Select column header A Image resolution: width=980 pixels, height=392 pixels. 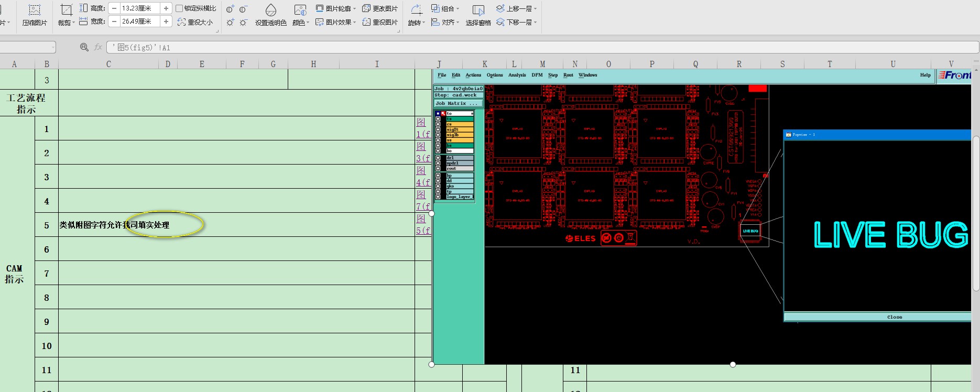click(14, 64)
